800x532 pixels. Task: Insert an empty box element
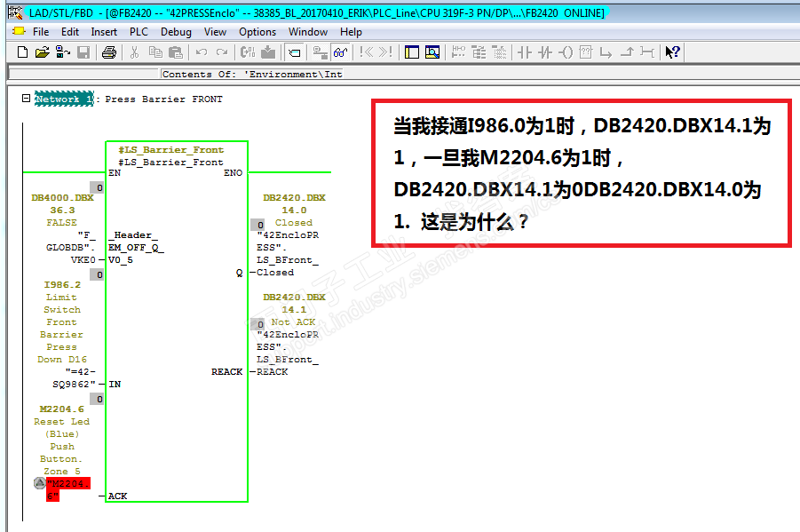coord(586,52)
